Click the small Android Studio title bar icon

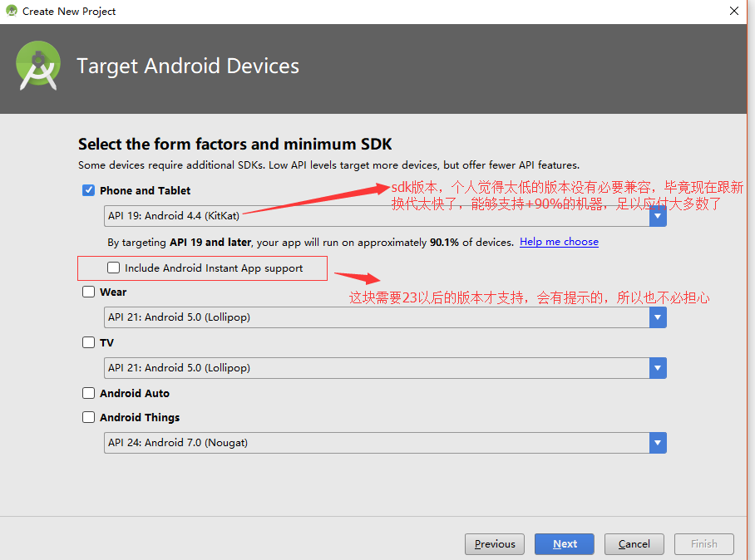[12, 11]
